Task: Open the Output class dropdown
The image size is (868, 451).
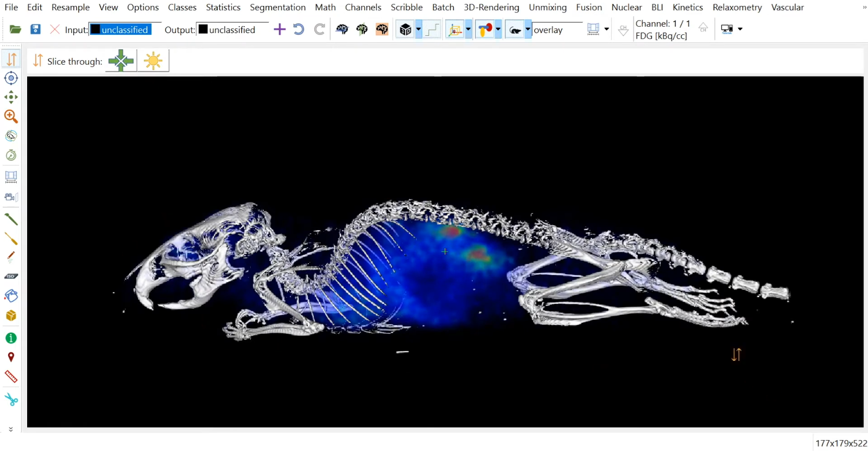Action: pos(232,29)
